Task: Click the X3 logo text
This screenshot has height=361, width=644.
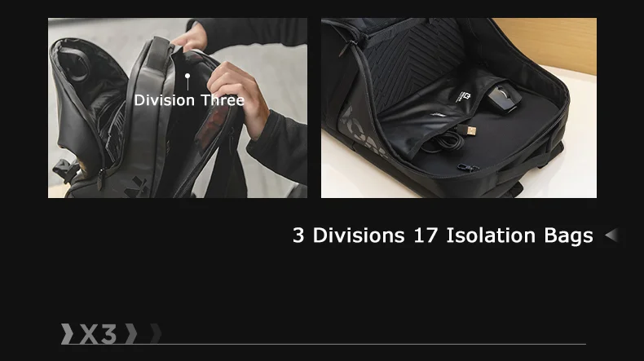Action: tap(98, 334)
